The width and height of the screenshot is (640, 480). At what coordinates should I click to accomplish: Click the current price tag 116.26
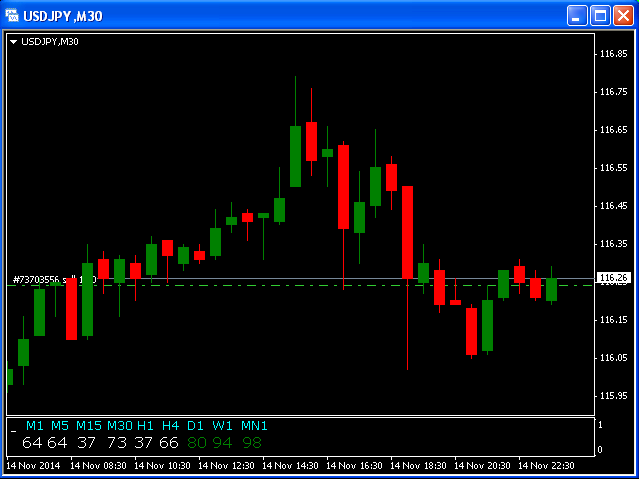(x=612, y=278)
